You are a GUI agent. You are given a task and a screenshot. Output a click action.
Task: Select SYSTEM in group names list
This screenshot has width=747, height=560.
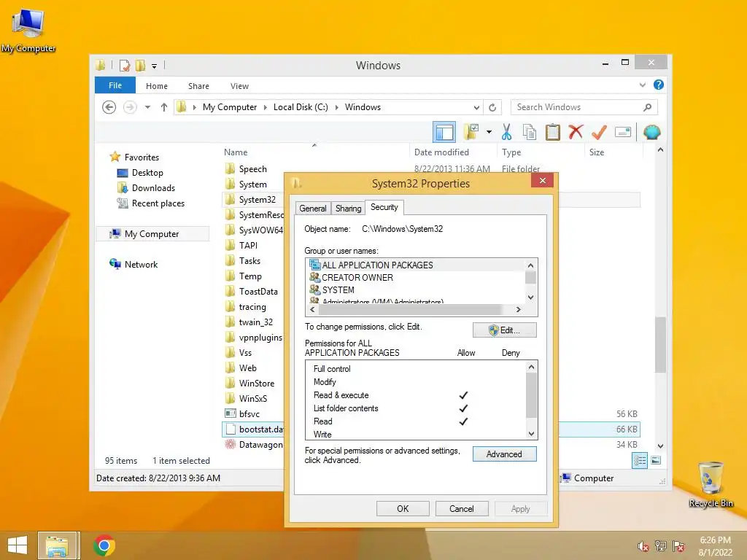pos(338,290)
